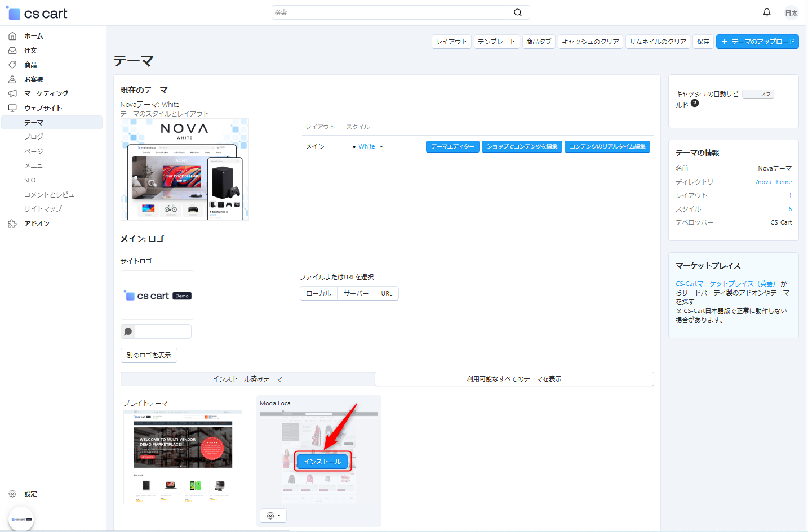Image resolution: width=808 pixels, height=532 pixels.
Task: Open Moda Loca gear dropdown
Action: [x=273, y=516]
